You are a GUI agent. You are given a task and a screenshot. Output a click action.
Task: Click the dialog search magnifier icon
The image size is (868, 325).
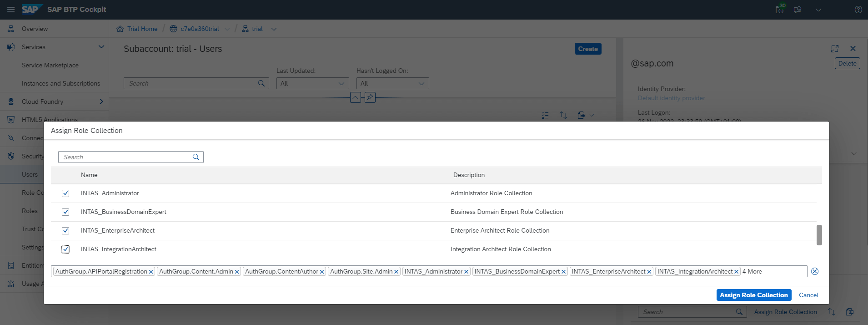pyautogui.click(x=196, y=157)
